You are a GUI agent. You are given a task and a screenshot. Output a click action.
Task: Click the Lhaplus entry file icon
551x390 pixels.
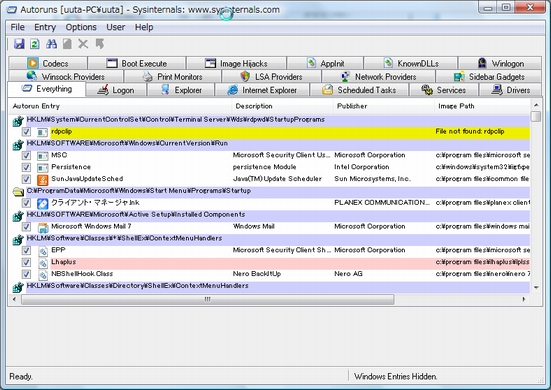[x=43, y=263]
